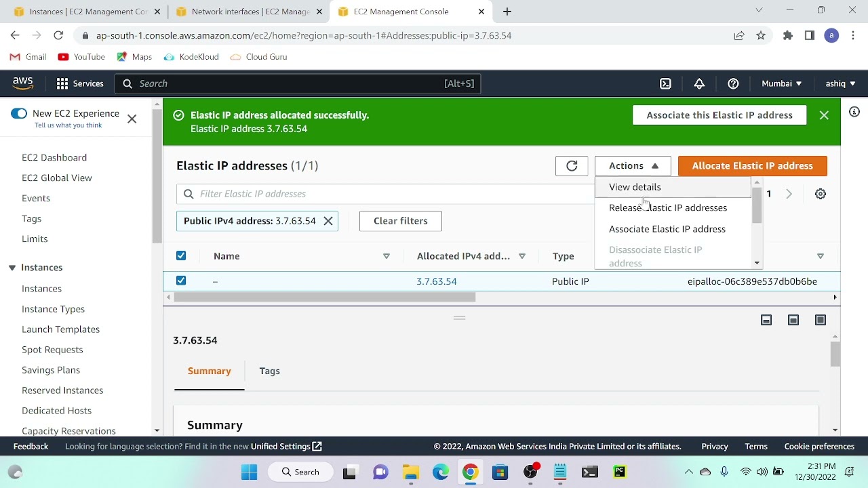Bookmark this page with star icon
The image size is (868, 488).
click(761, 35)
